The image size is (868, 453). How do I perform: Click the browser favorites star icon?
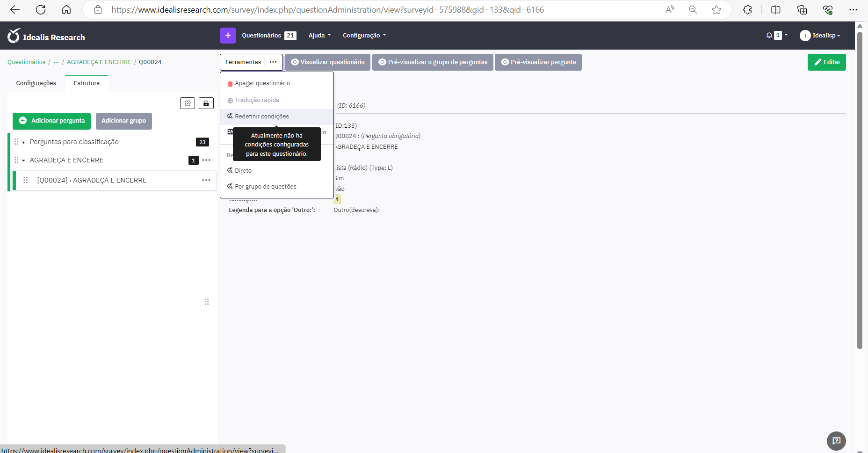[x=716, y=10]
